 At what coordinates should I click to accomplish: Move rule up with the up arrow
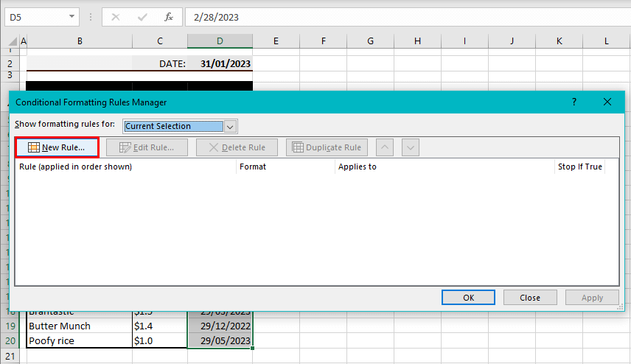tap(385, 147)
